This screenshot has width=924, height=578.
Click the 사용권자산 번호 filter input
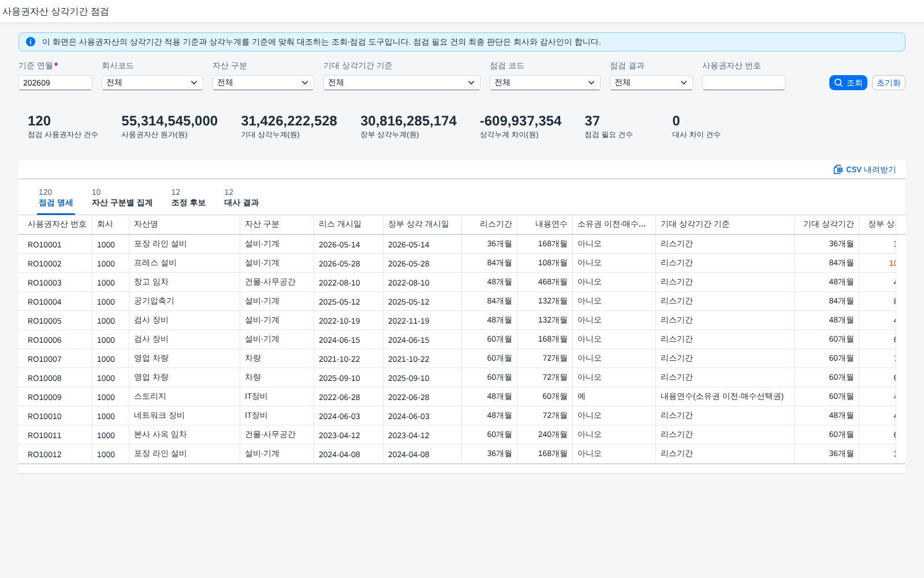(x=744, y=83)
